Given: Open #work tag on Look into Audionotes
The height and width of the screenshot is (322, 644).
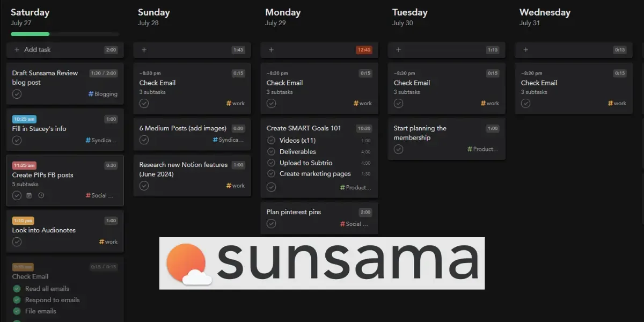Looking at the screenshot, I should [108, 242].
